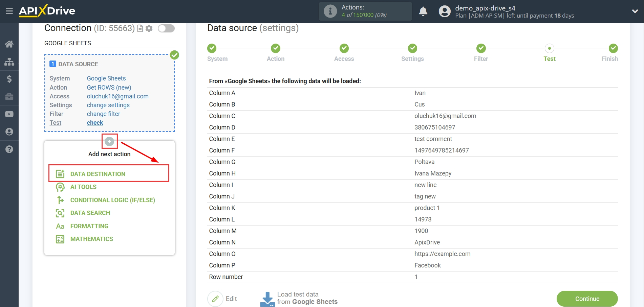Click the check test link
Image resolution: width=644 pixels, height=307 pixels.
(x=95, y=123)
